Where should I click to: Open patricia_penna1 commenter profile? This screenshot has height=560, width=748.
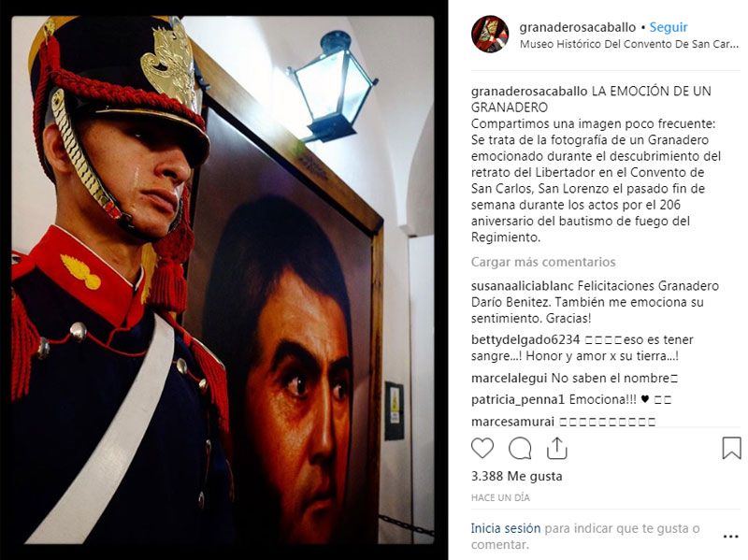point(518,400)
